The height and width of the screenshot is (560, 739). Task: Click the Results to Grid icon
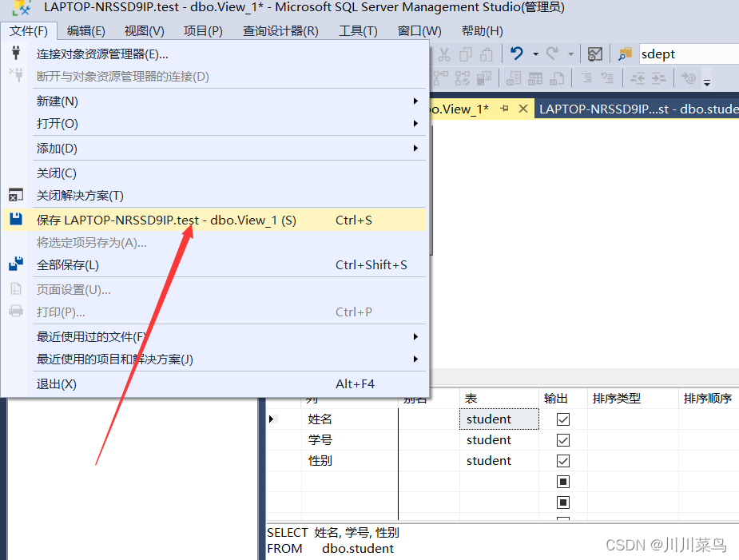(535, 78)
